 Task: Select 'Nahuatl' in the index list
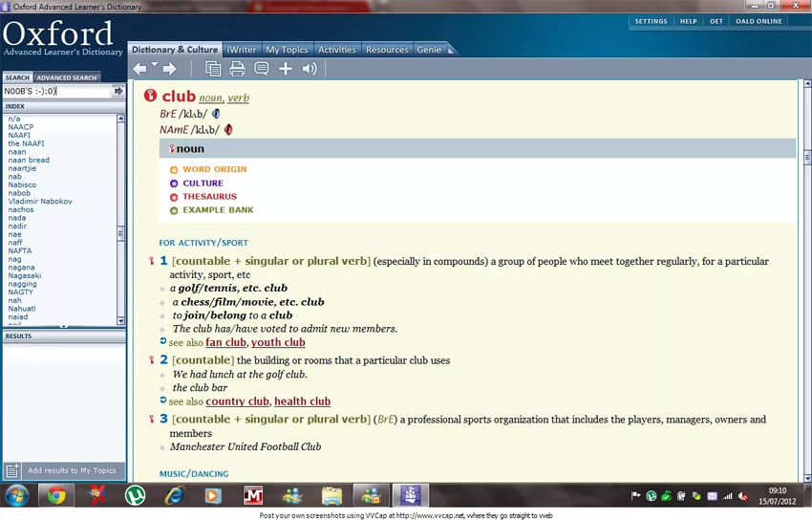coord(22,309)
